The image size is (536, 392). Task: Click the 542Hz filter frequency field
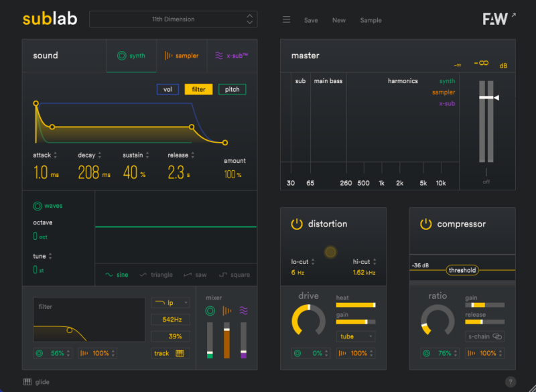click(170, 320)
